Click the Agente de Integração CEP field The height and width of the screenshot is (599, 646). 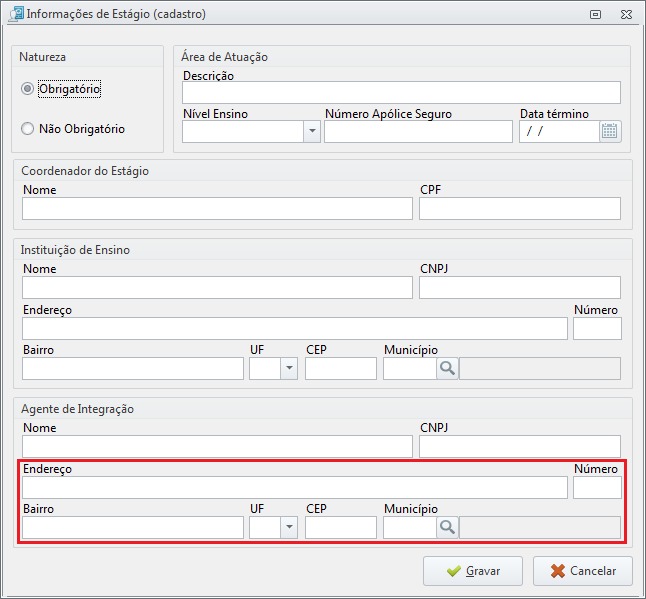(x=341, y=527)
